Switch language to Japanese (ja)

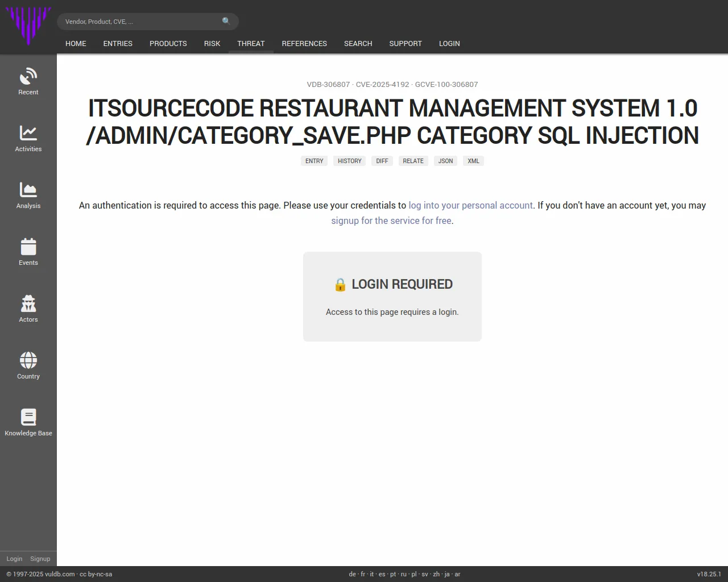point(447,574)
